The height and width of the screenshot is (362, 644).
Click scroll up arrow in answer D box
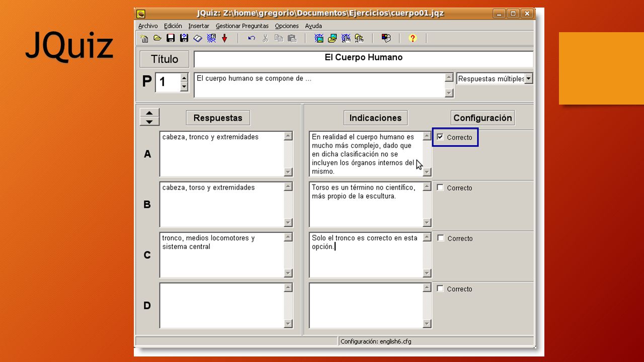coord(288,288)
